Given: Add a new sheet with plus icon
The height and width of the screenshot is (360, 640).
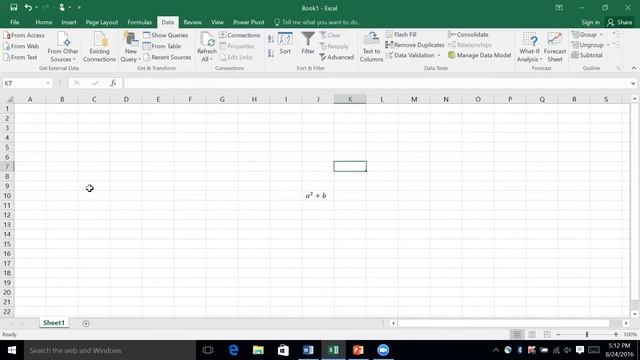Looking at the screenshot, I should [86, 323].
